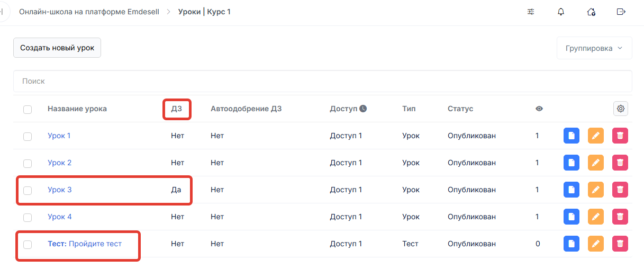The image size is (644, 268).
Task: Check the checkbox for Урок 1
Action: click(x=28, y=137)
